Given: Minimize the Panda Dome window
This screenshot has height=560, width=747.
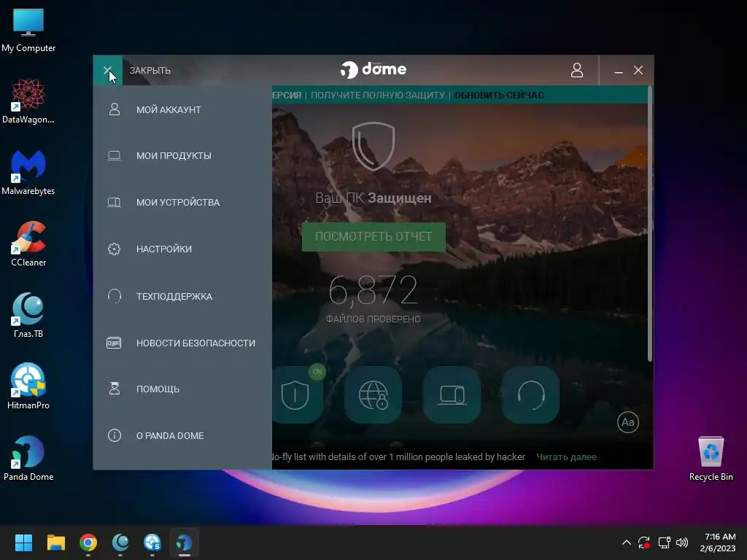Looking at the screenshot, I should (619, 71).
